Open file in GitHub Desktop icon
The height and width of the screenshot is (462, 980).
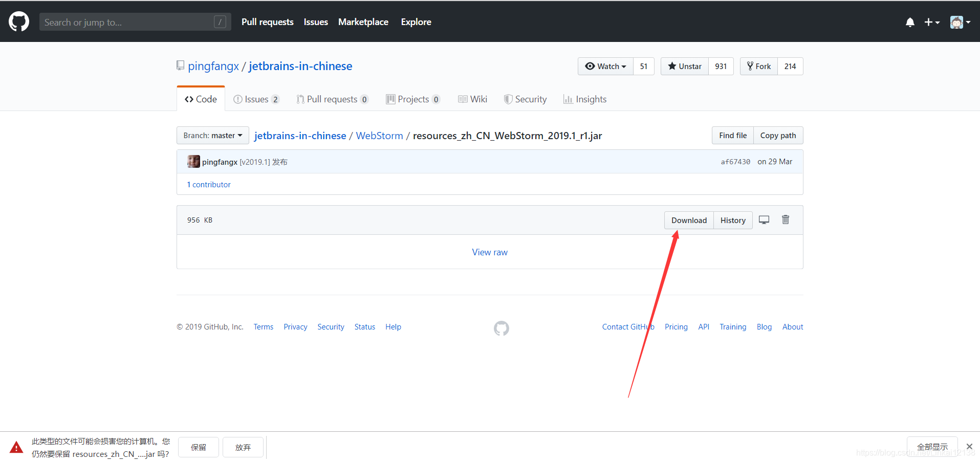(764, 220)
